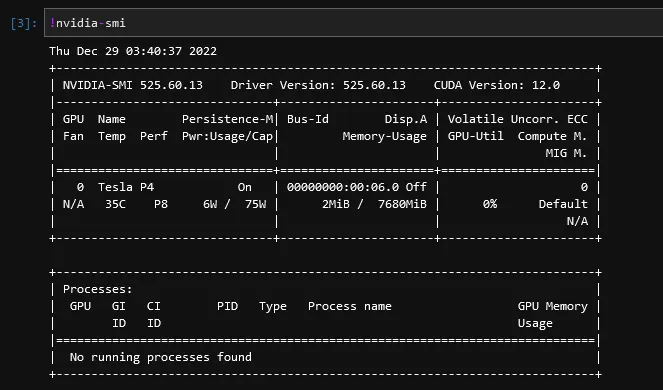Click the Volatile Uncorr. ECC header
Screen dimensions: 663x390
(518, 119)
